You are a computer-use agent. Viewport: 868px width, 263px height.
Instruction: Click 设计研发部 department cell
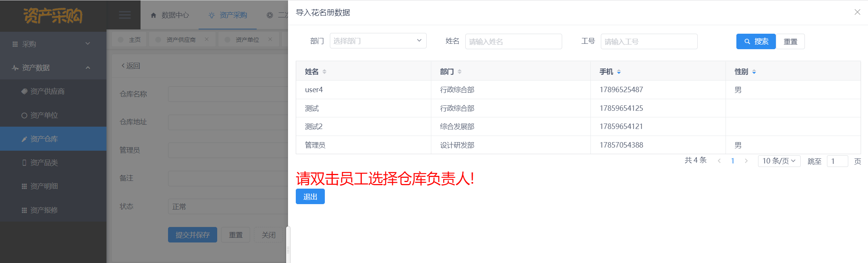tap(457, 145)
